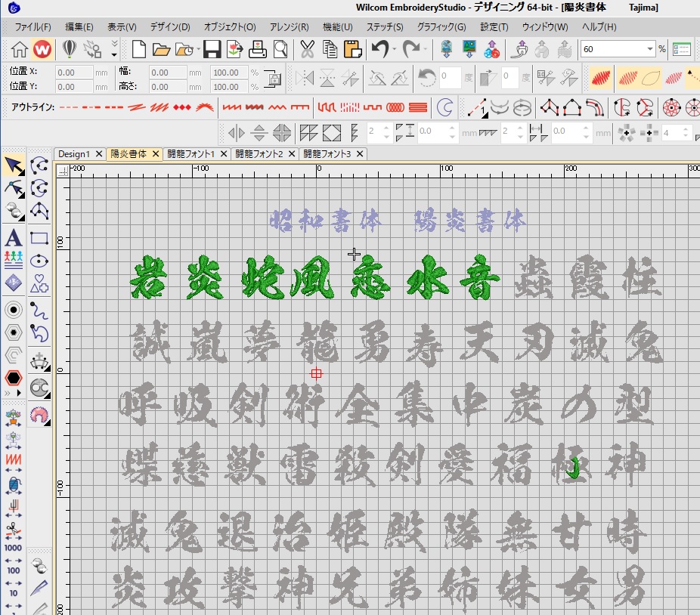The height and width of the screenshot is (615, 700).
Task: Open the デザイン(D) menu
Action: tap(169, 26)
